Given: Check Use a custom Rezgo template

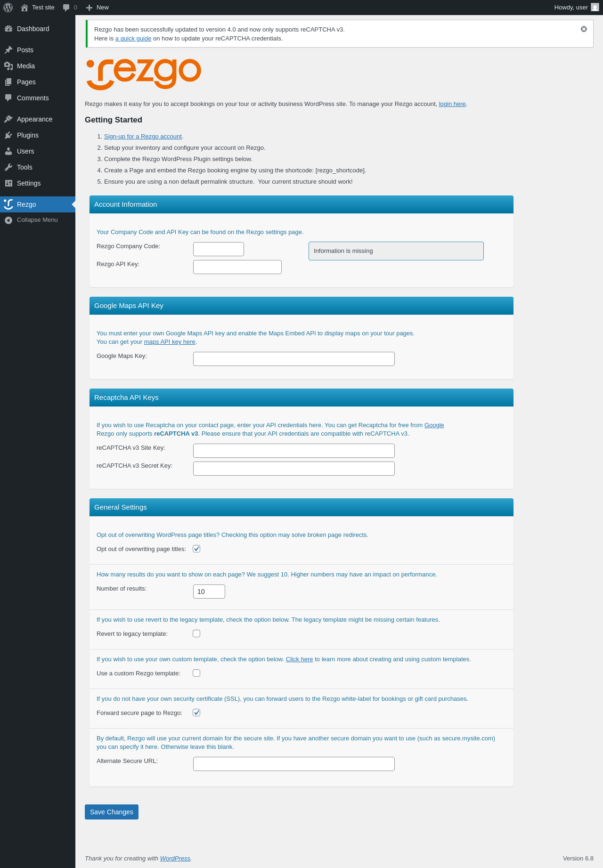Looking at the screenshot, I should [x=196, y=673].
